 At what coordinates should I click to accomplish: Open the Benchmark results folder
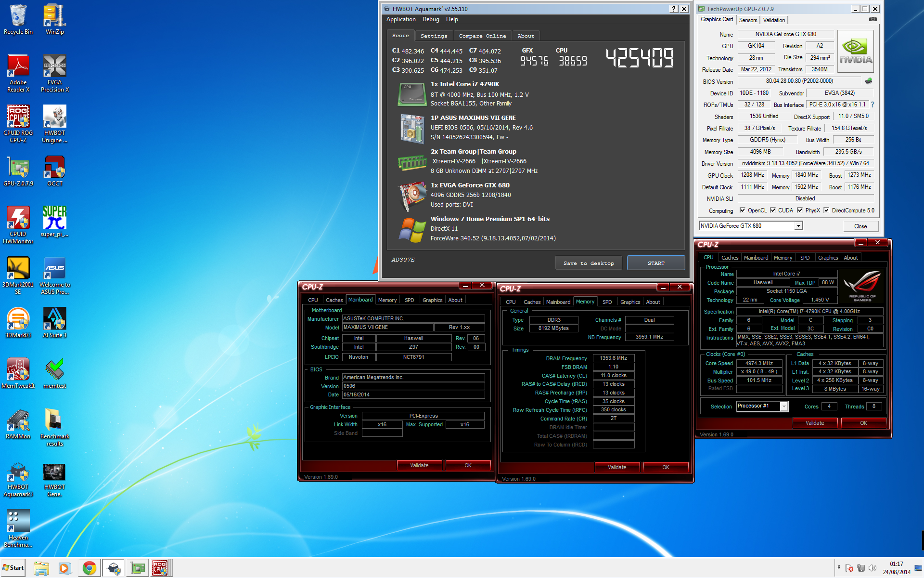pyautogui.click(x=54, y=427)
